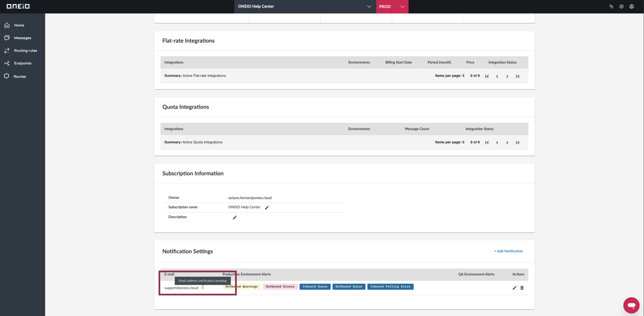Click the Period (month) column header

coord(439,62)
